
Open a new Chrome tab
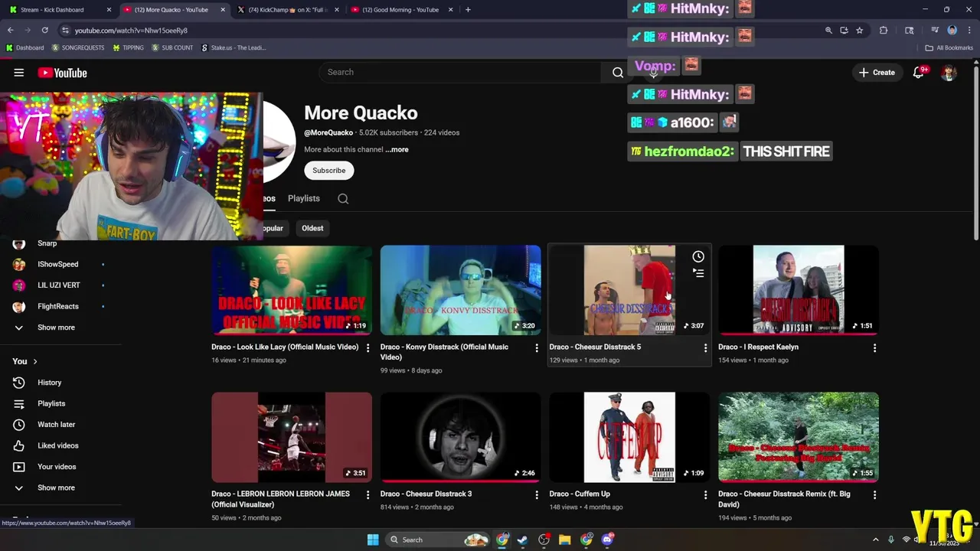tap(468, 10)
